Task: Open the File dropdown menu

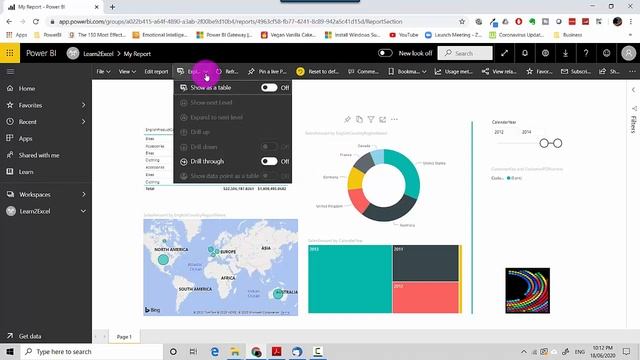Action: click(103, 71)
